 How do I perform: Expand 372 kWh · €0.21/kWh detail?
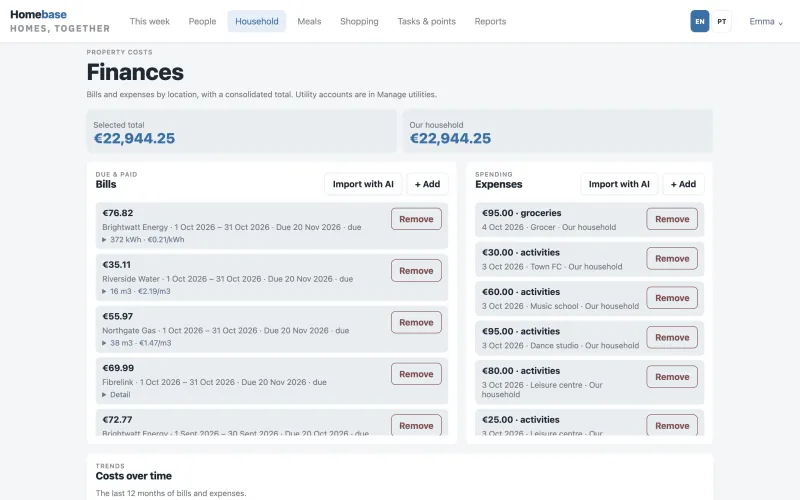point(143,240)
